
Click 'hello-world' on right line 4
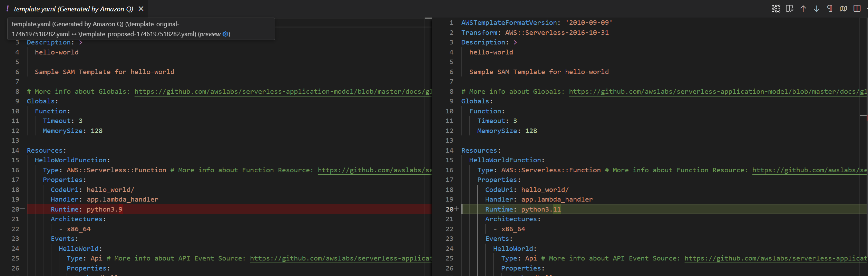(491, 52)
